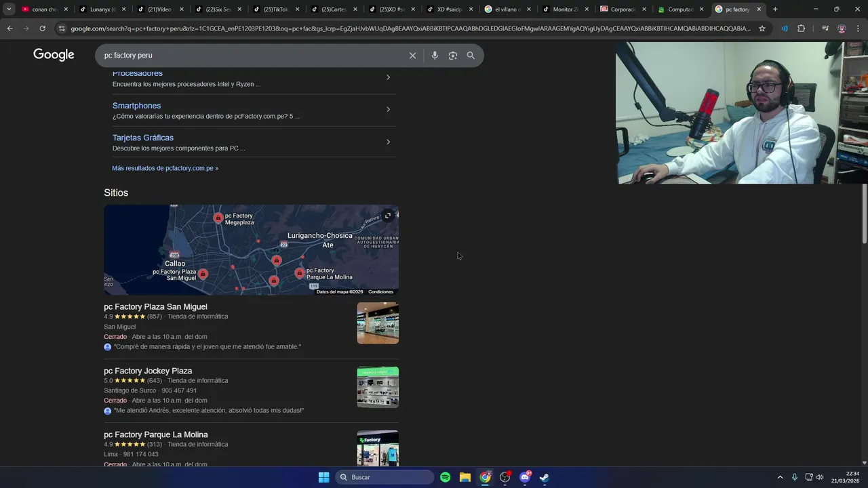Open OBS Studio from the taskbar
This screenshot has height=488, width=868.
[505, 477]
